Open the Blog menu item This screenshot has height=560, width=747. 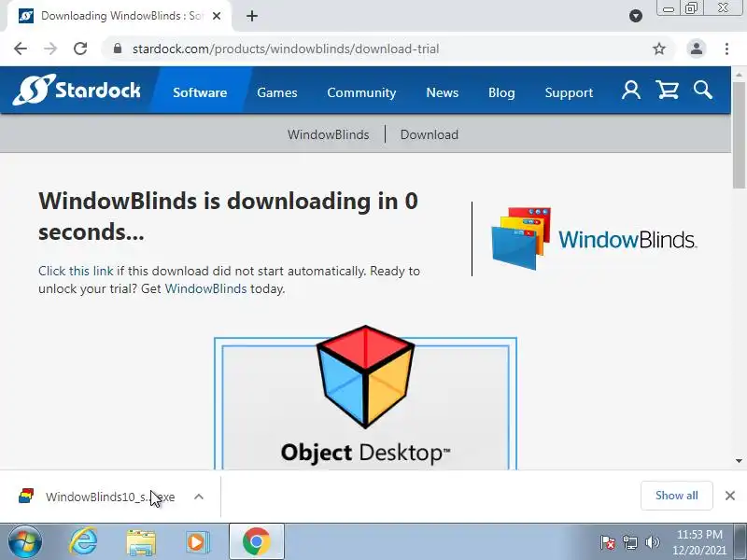pyautogui.click(x=501, y=91)
